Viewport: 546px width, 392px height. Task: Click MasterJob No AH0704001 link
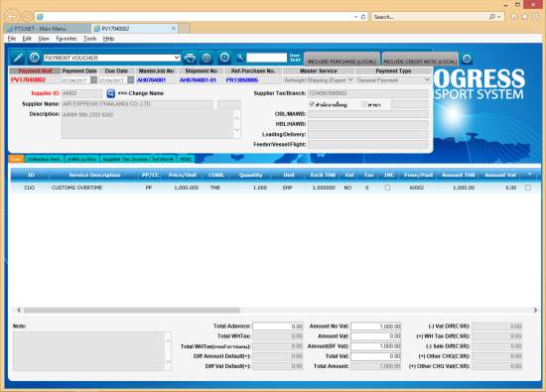(151, 80)
